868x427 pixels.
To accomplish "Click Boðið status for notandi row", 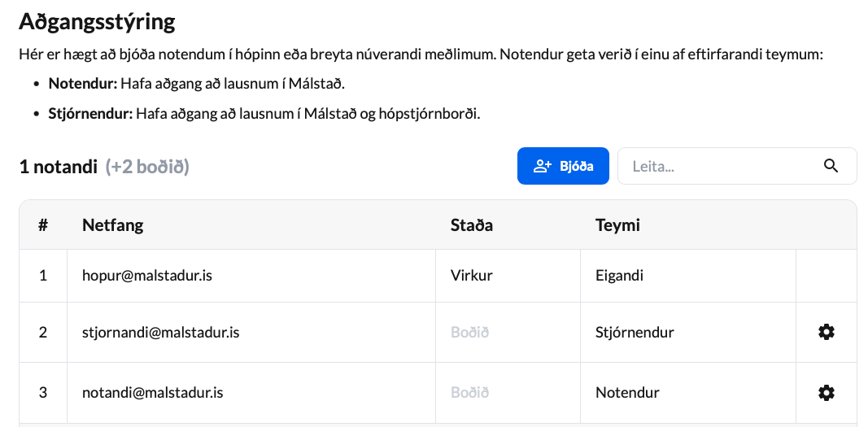I will (x=469, y=393).
